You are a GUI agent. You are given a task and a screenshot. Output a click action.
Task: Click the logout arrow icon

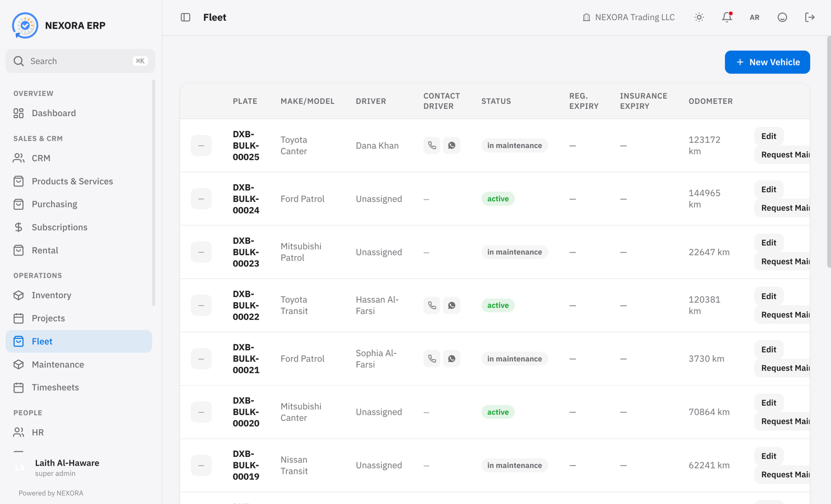click(810, 17)
